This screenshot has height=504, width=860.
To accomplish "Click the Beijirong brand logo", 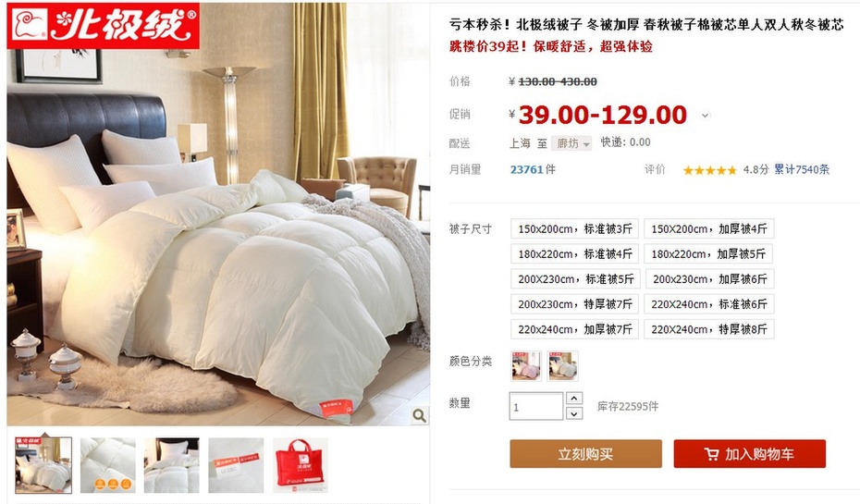I will pos(104,26).
